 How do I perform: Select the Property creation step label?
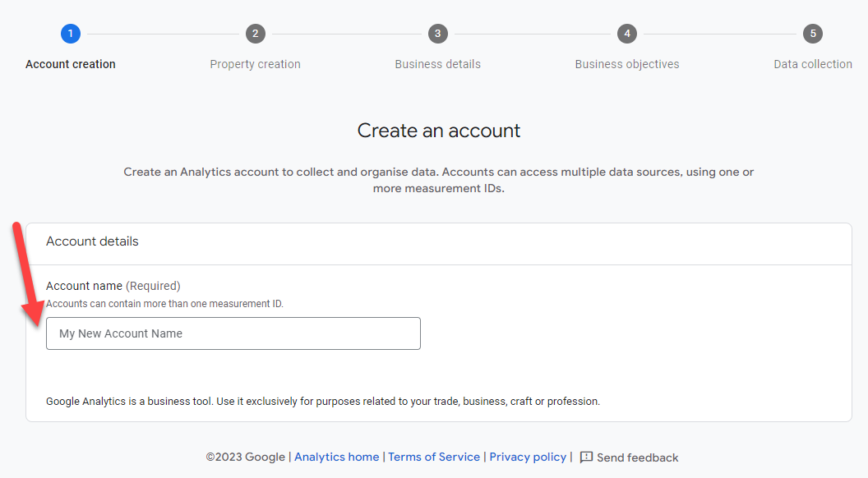click(255, 64)
